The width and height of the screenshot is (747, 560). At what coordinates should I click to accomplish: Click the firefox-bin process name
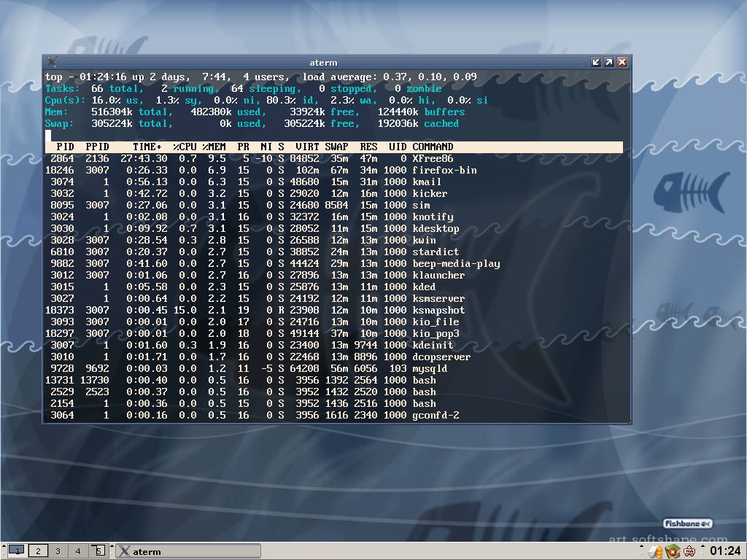pos(444,170)
